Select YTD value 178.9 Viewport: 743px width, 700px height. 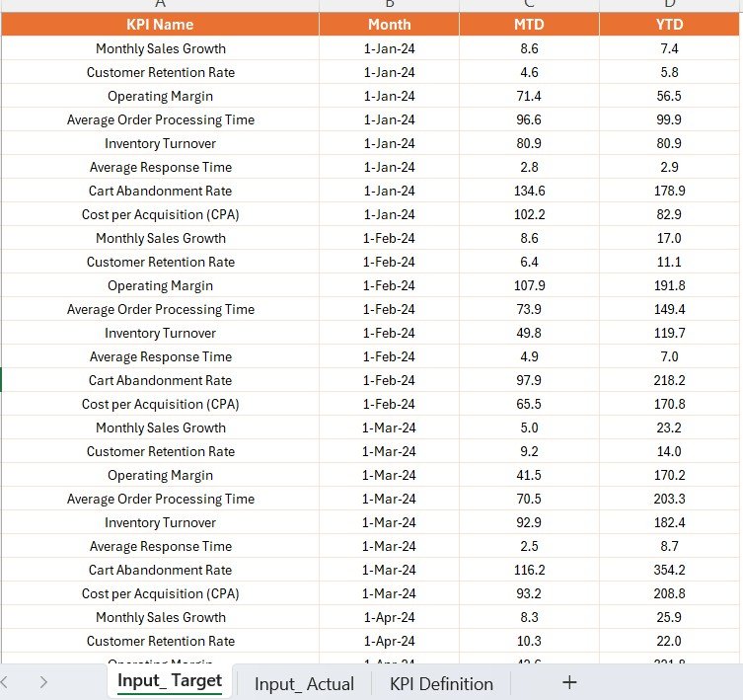tap(669, 191)
